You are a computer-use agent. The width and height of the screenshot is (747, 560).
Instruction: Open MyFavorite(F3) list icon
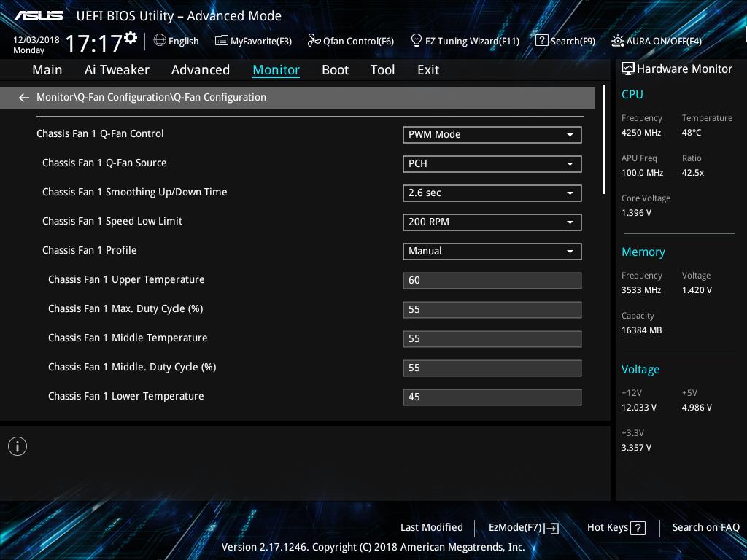(222, 41)
